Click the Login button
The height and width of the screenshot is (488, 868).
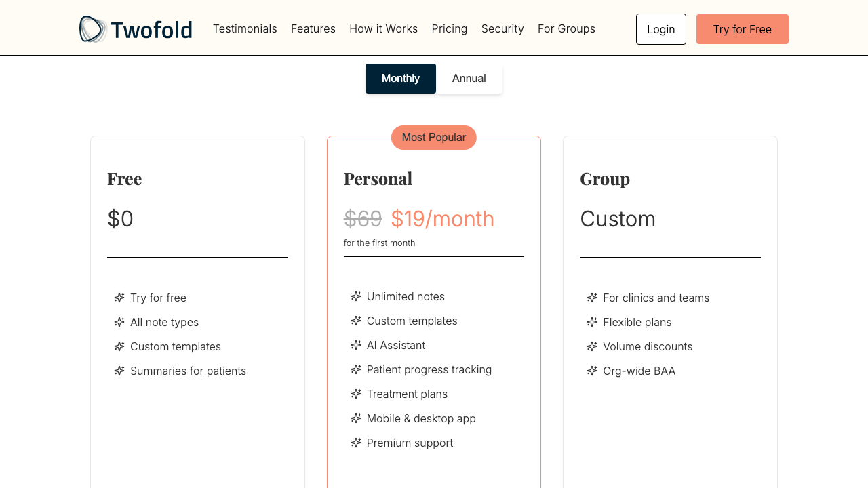[x=660, y=29]
